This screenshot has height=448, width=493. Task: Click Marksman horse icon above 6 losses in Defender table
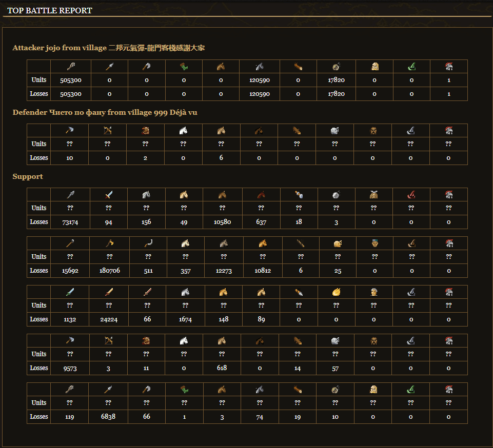[x=221, y=130]
